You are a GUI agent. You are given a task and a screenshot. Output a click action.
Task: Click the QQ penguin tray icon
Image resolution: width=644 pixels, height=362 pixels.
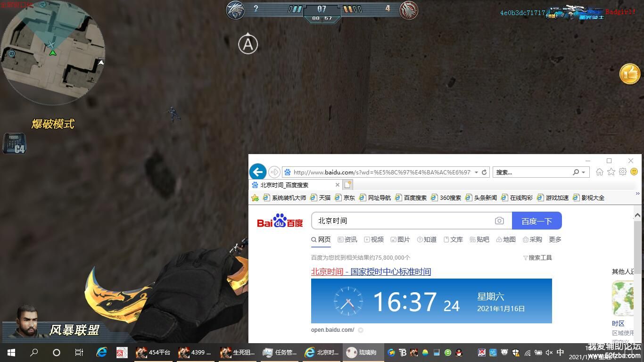459,352
